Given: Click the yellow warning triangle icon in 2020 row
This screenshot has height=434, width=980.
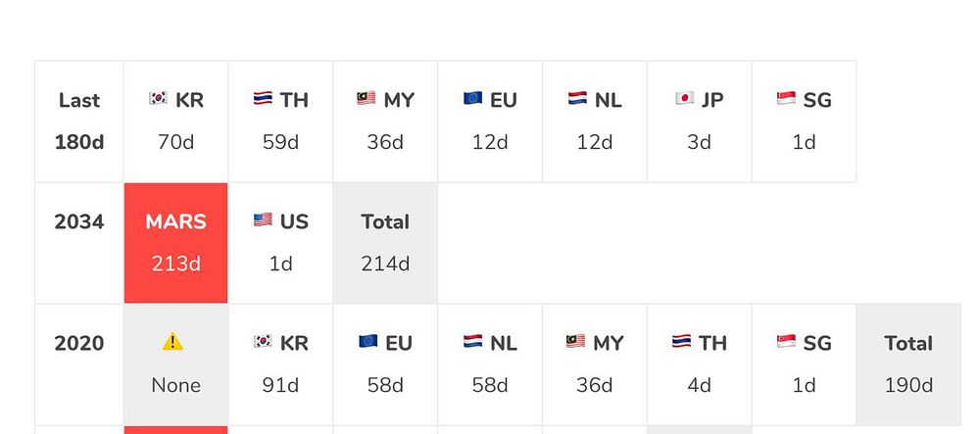Looking at the screenshot, I should [x=172, y=342].
